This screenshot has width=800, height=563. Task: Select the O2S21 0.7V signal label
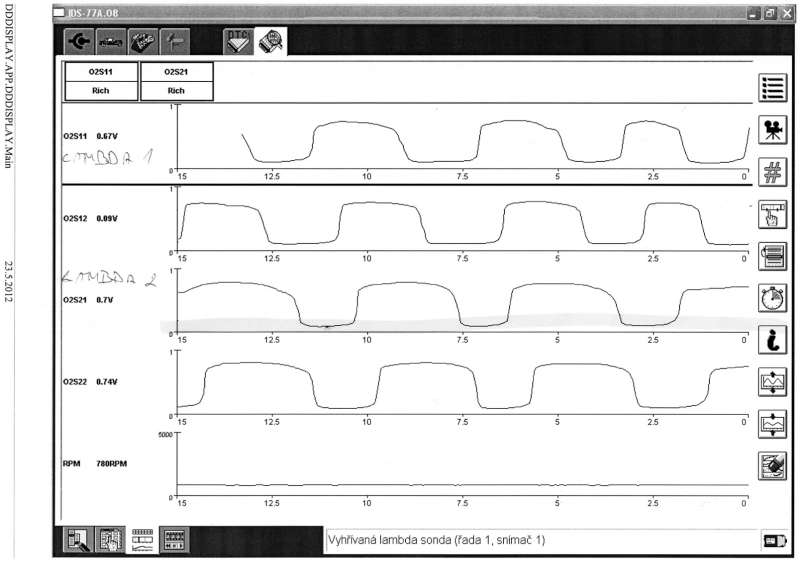[88, 300]
